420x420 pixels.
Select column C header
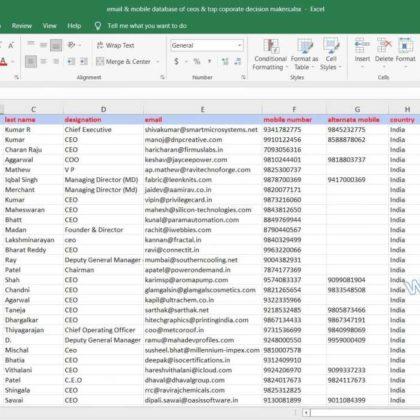coord(33,109)
